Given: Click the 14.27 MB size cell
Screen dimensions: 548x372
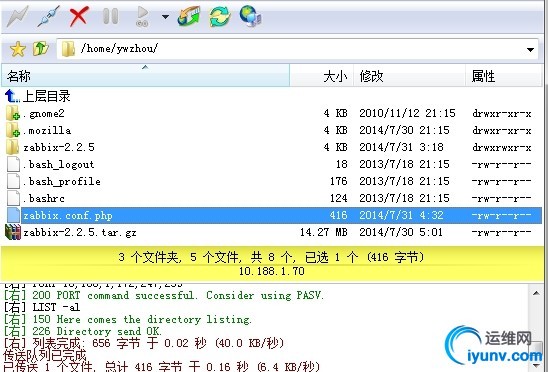Looking at the screenshot, I should pyautogui.click(x=324, y=232).
